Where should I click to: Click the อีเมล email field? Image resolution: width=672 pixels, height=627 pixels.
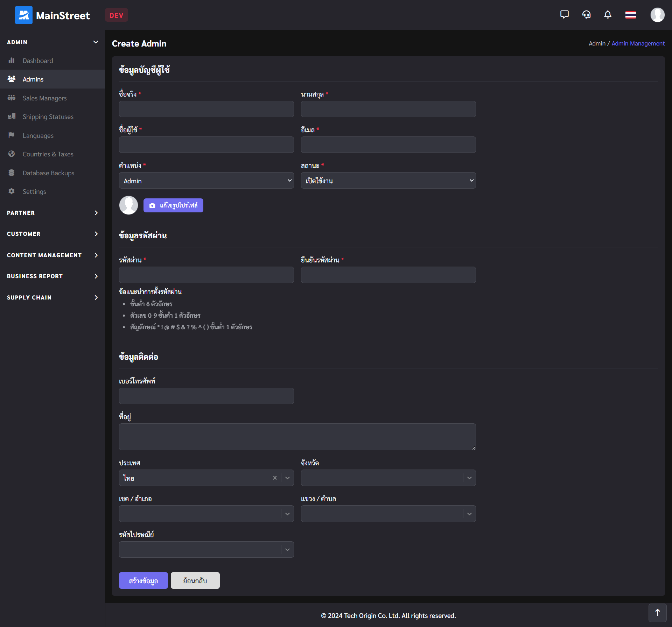tap(388, 145)
